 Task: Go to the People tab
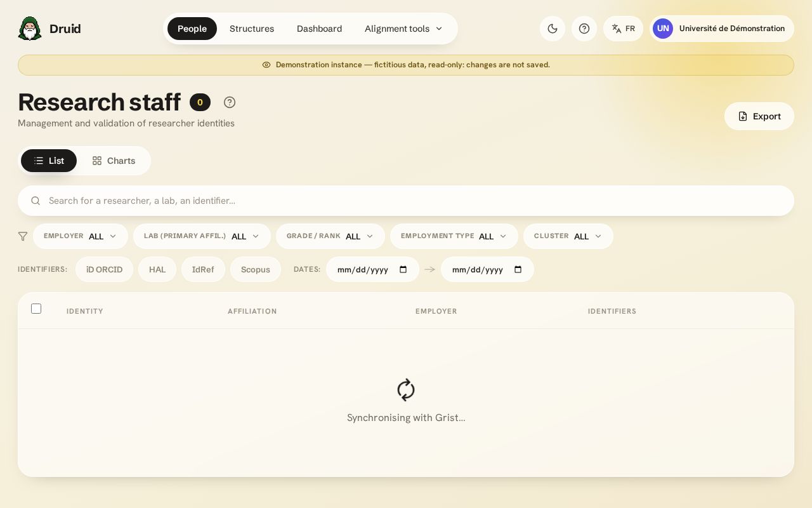[x=192, y=29]
